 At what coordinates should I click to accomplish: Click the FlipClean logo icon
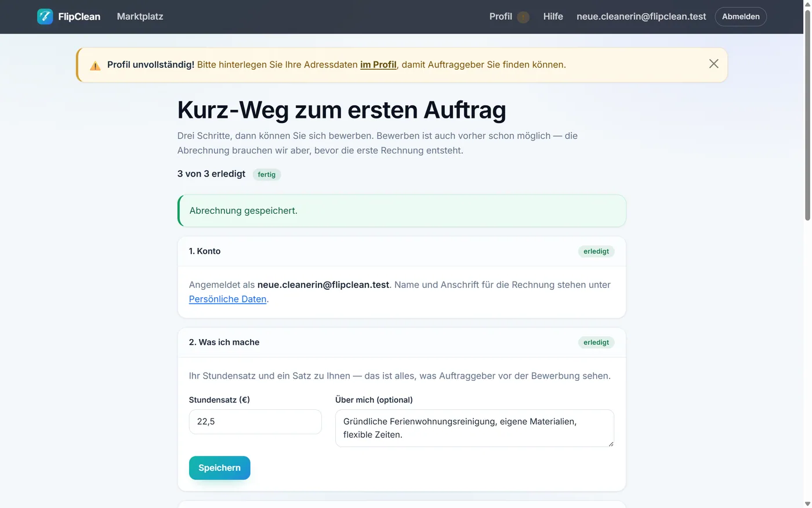(x=45, y=17)
